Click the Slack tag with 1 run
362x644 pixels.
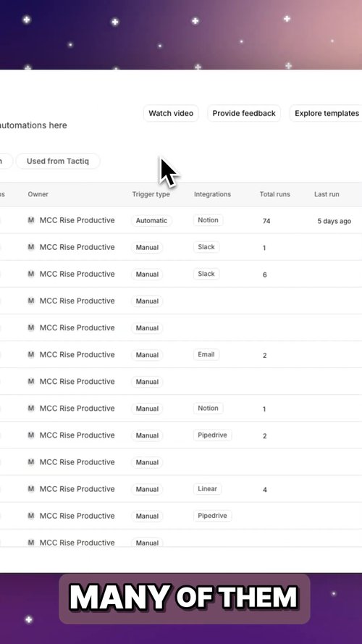pyautogui.click(x=206, y=247)
